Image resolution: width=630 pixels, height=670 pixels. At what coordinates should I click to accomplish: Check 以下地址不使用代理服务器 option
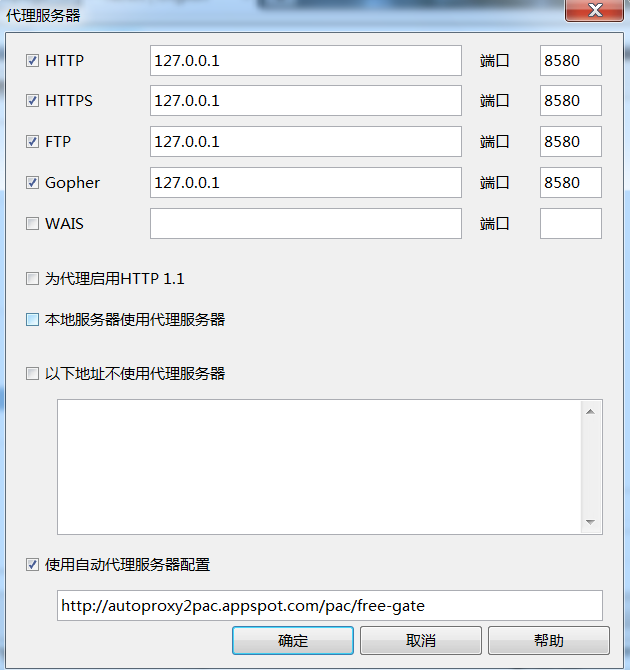[32, 374]
